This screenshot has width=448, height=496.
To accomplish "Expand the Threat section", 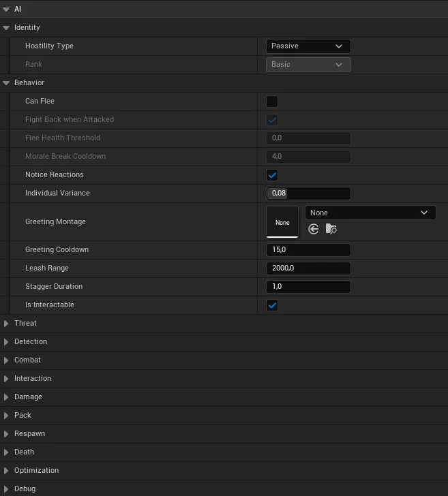I will (x=6, y=323).
